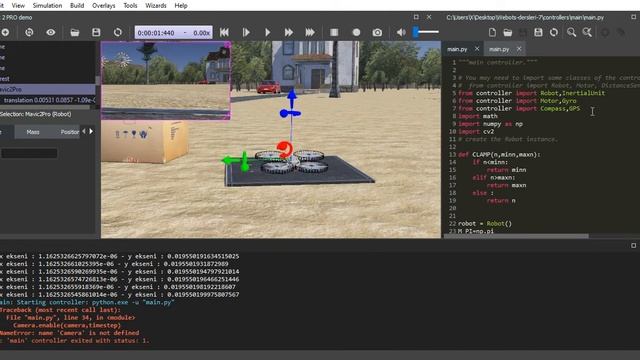The width and height of the screenshot is (640, 360).
Task: Click code line 'import cv2'
Action: click(x=476, y=131)
